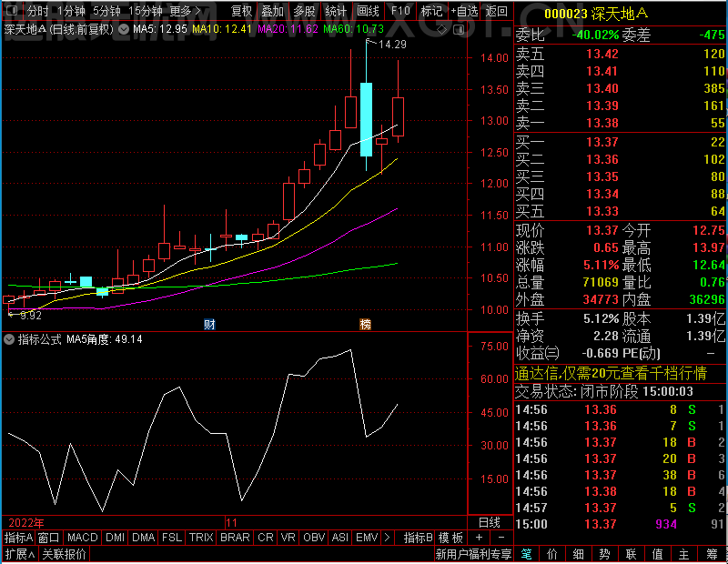Open 统计 statistics tool
728x564 pixels.
tap(336, 11)
